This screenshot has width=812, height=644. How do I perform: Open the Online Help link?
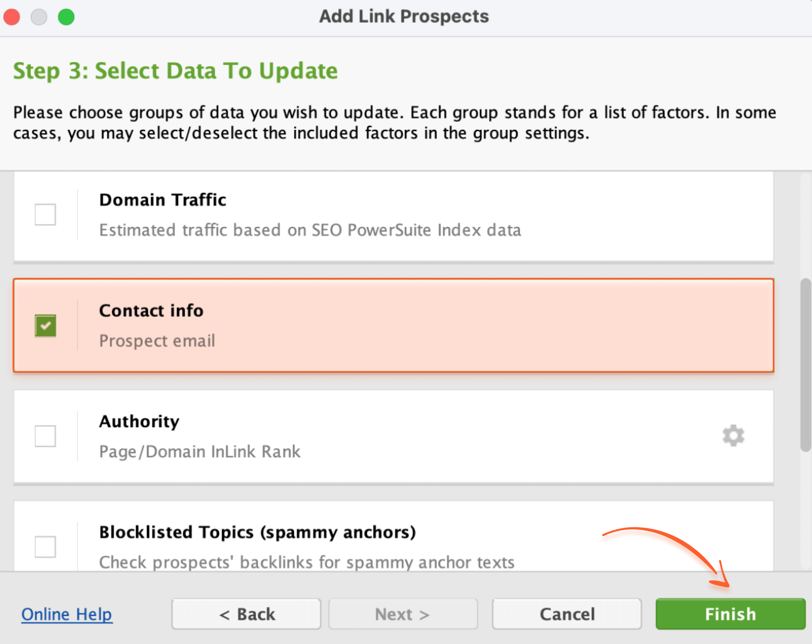pyautogui.click(x=67, y=614)
